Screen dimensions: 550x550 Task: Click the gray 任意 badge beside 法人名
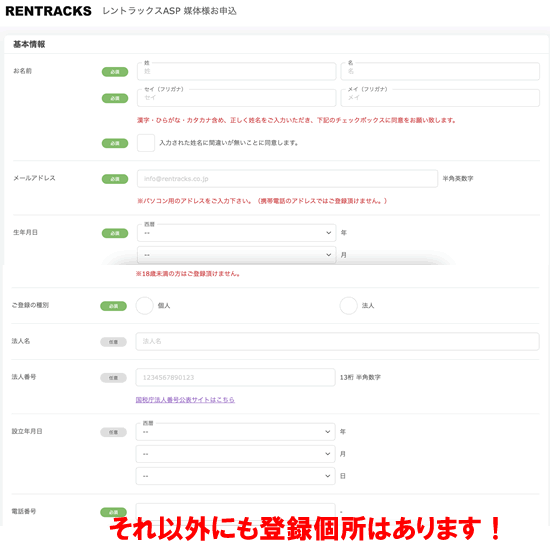click(x=114, y=342)
